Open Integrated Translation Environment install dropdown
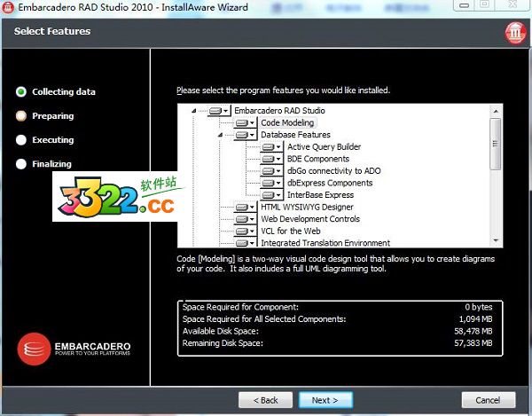This screenshot has height=416, width=532. click(x=246, y=243)
